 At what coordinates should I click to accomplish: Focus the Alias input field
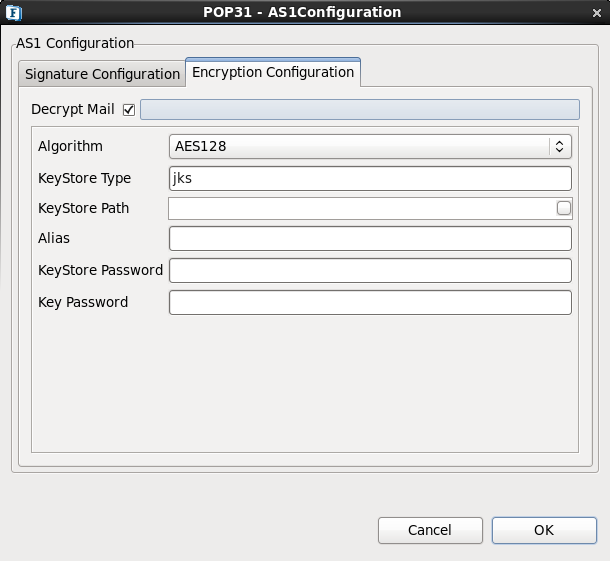tap(370, 238)
